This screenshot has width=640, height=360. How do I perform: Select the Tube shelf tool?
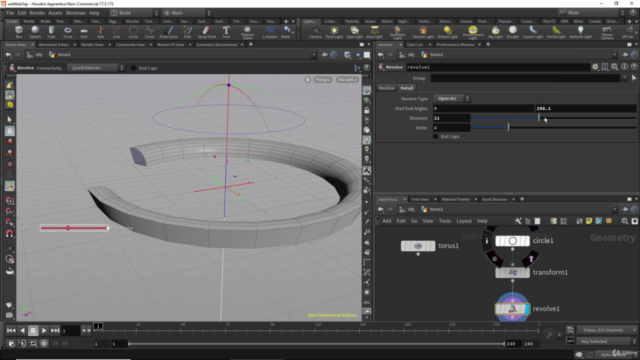pyautogui.click(x=51, y=32)
